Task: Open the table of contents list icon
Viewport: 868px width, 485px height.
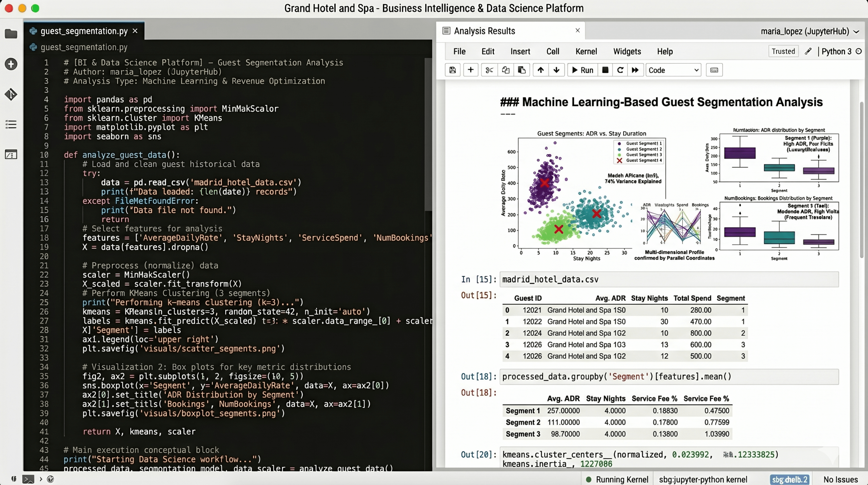Action: point(11,125)
